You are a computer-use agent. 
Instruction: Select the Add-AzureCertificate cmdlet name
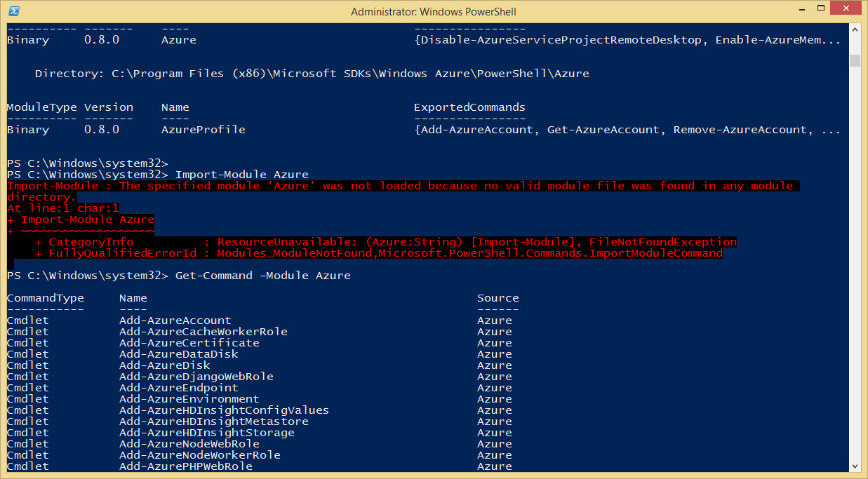[189, 343]
